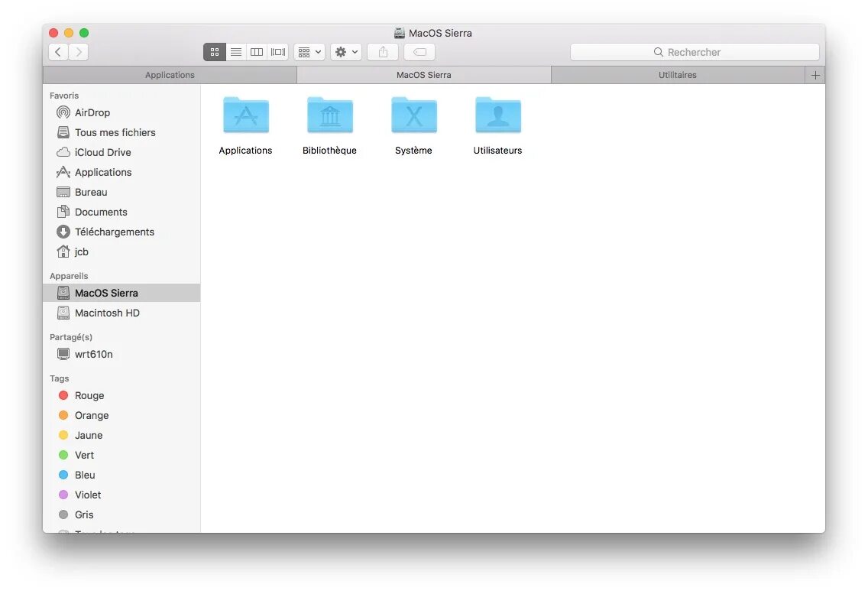Select the Bibliothèque folder icon

(330, 115)
